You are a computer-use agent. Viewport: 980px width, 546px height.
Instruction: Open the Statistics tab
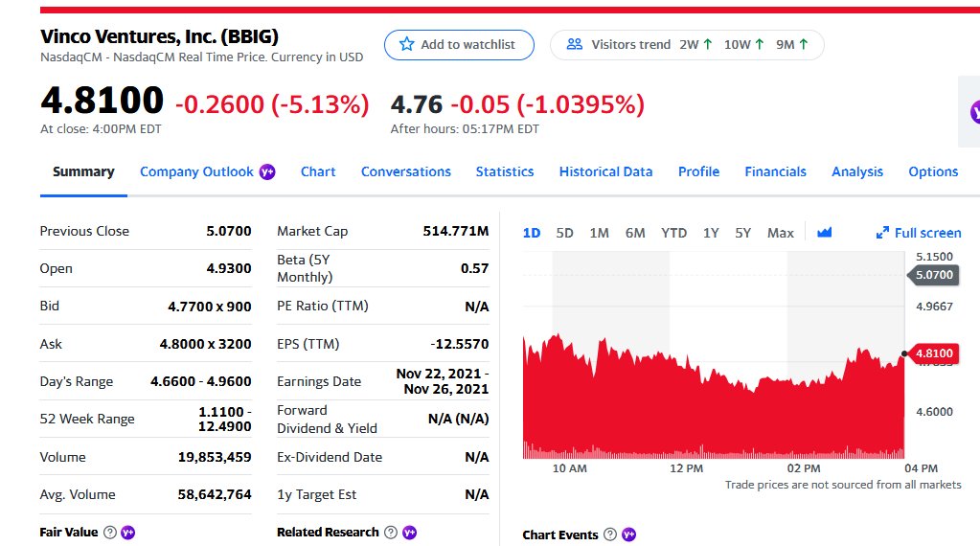click(505, 171)
